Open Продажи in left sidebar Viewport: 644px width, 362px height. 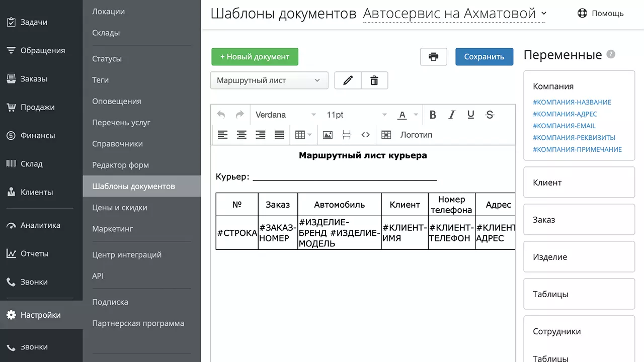point(41,107)
